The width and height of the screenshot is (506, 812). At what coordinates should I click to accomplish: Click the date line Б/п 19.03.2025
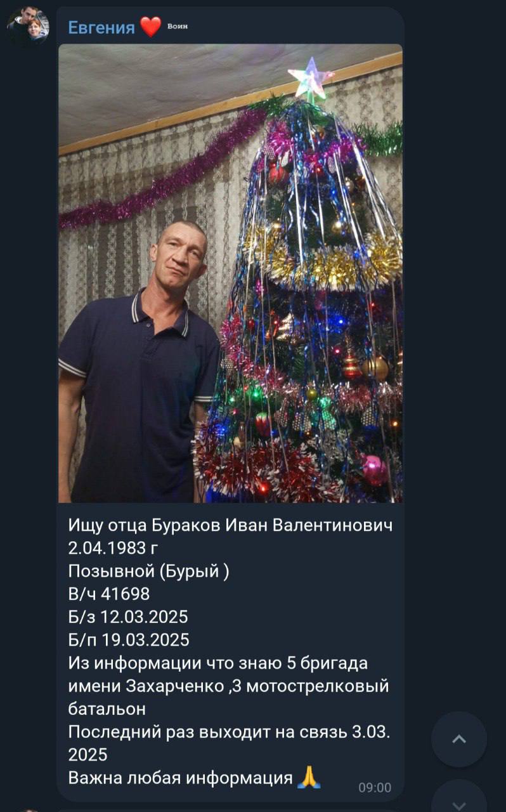tap(129, 639)
